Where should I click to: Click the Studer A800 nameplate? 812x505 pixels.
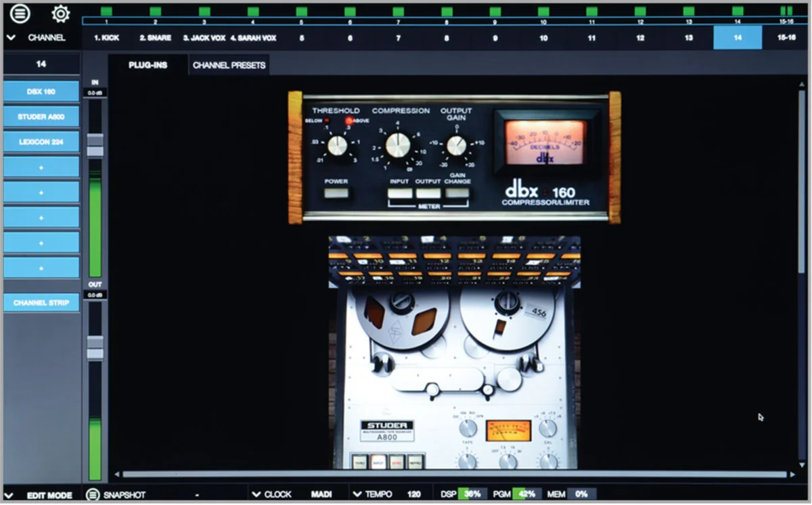[387, 431]
